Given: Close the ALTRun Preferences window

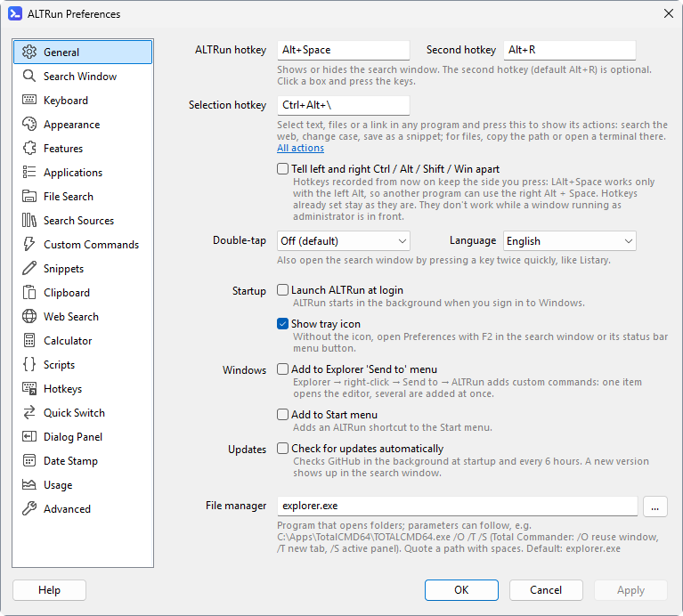Looking at the screenshot, I should pos(668,13).
